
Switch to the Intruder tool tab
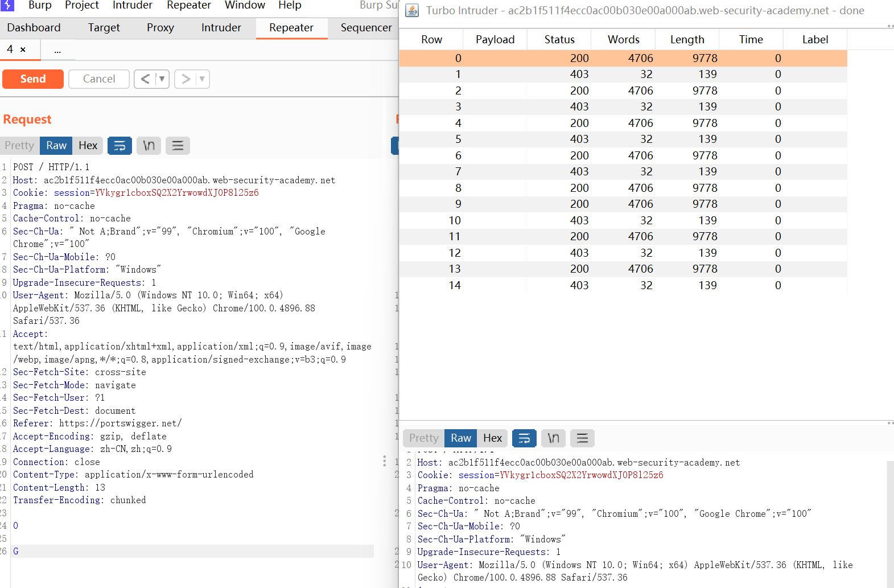tap(221, 28)
